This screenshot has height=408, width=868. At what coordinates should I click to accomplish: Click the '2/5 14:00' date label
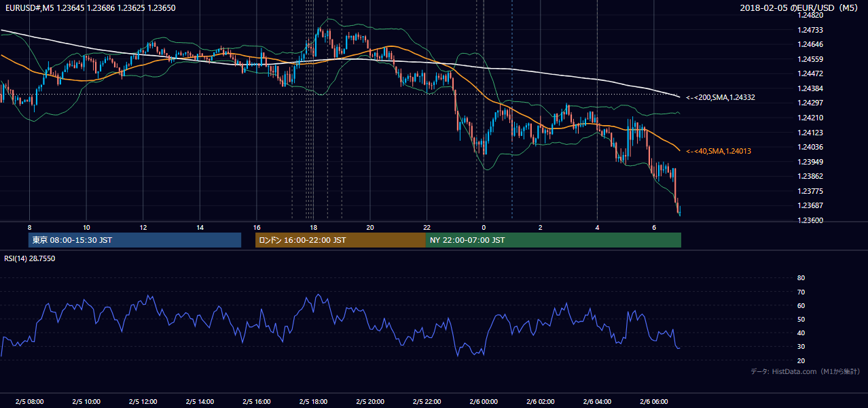tap(200, 401)
